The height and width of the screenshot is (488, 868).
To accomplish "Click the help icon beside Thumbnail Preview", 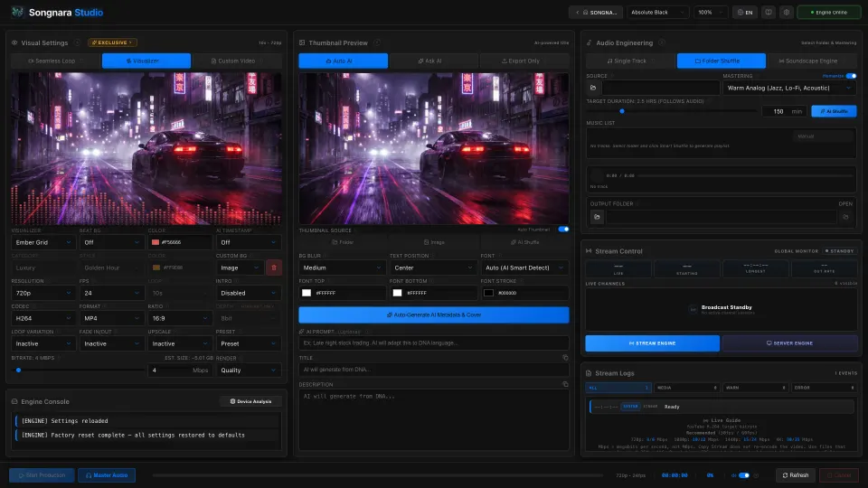I will [377, 42].
